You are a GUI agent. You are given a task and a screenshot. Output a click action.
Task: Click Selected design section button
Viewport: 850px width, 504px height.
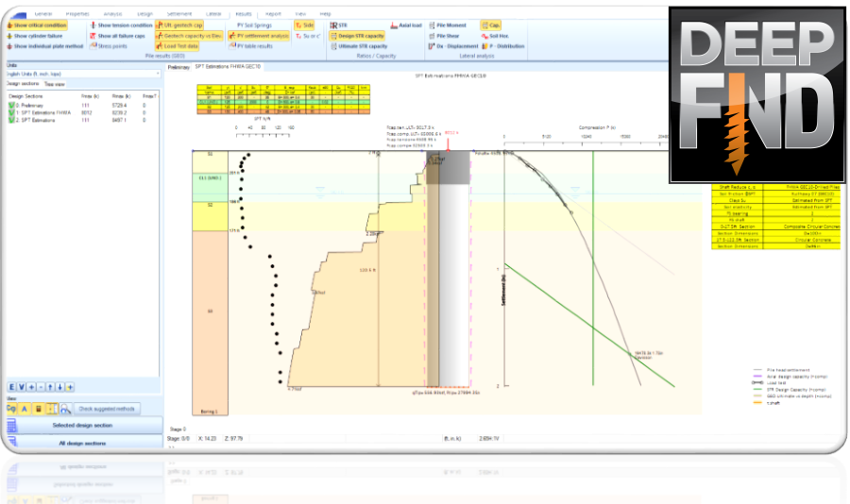pos(82,426)
